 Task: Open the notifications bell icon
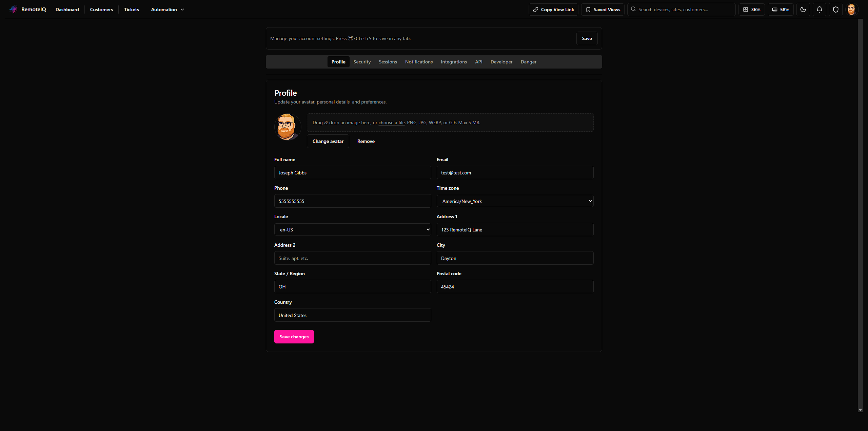820,9
